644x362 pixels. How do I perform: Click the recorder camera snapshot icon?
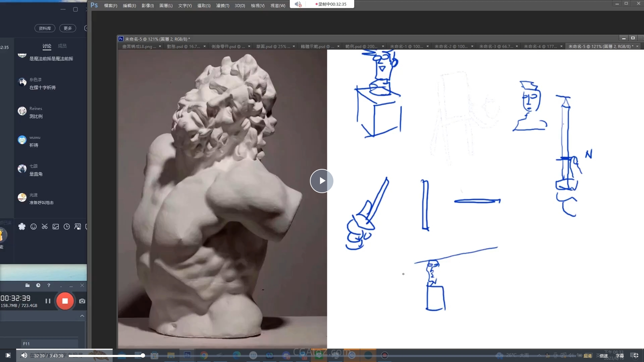[82, 301]
